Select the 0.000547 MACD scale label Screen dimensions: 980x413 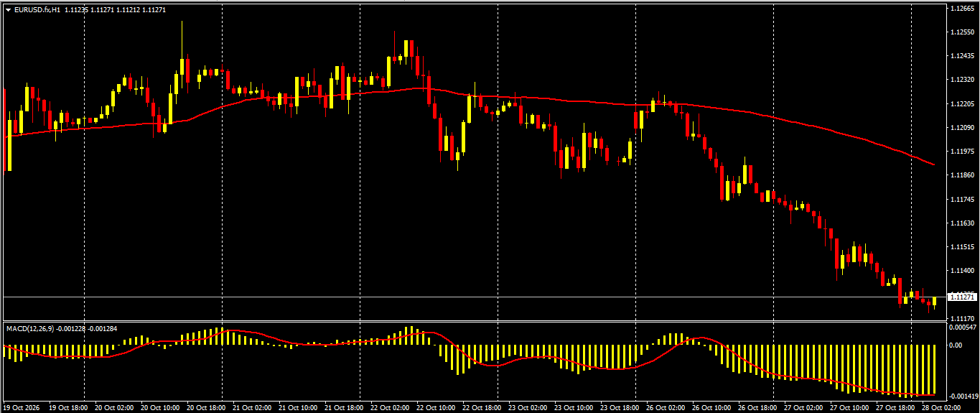point(962,327)
